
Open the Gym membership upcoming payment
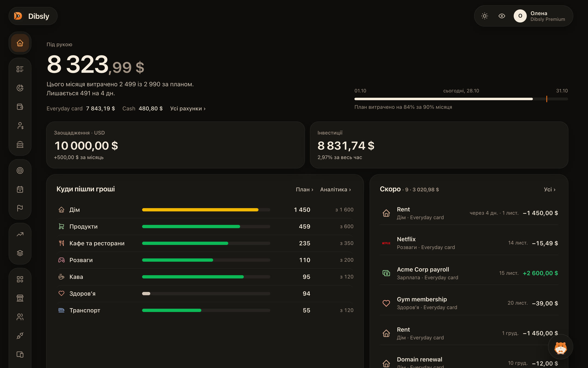click(469, 303)
